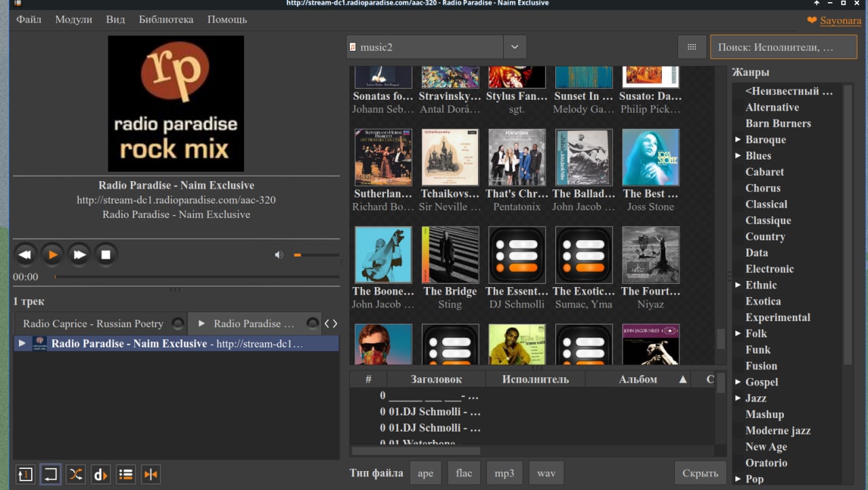
Task: Open the Помощь menu
Action: [227, 20]
